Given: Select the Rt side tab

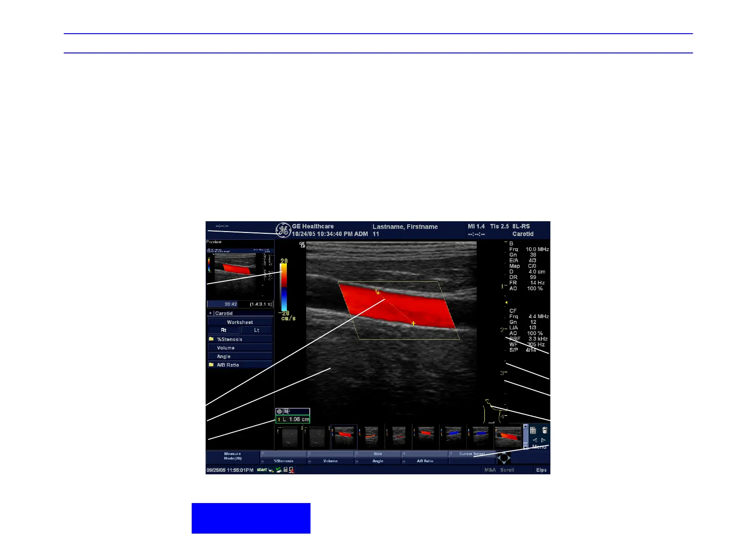Looking at the screenshot, I should pyautogui.click(x=224, y=330).
